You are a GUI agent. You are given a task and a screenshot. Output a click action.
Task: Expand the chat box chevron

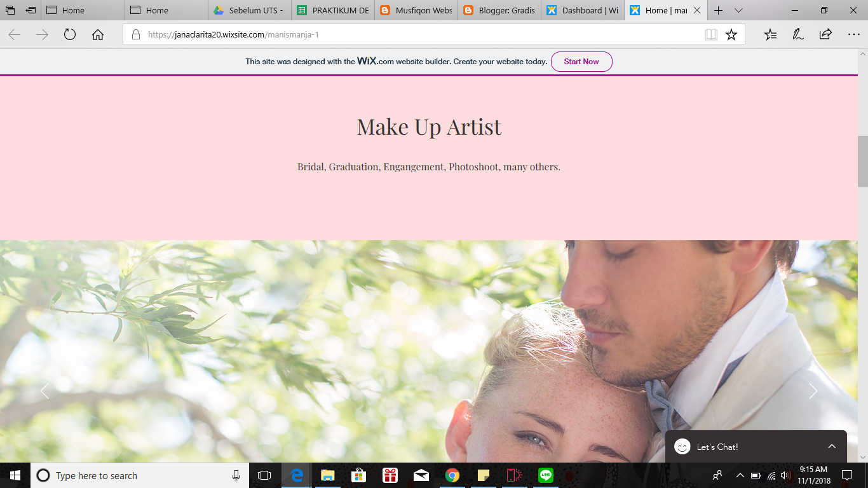832,447
